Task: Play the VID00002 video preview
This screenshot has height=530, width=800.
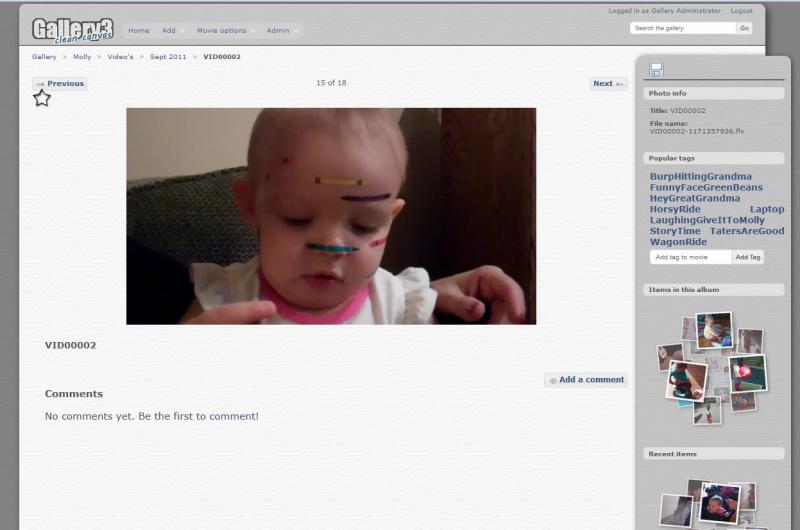Action: point(331,216)
